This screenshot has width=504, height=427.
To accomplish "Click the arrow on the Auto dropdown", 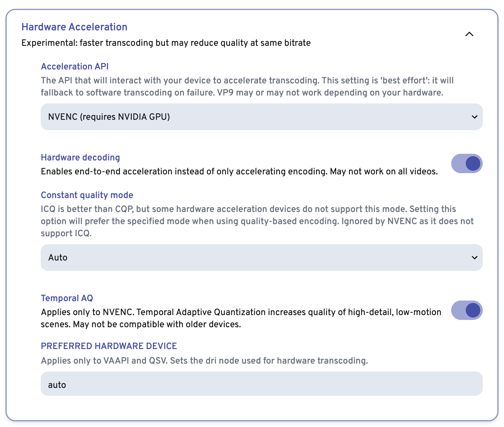I will pyautogui.click(x=475, y=257).
